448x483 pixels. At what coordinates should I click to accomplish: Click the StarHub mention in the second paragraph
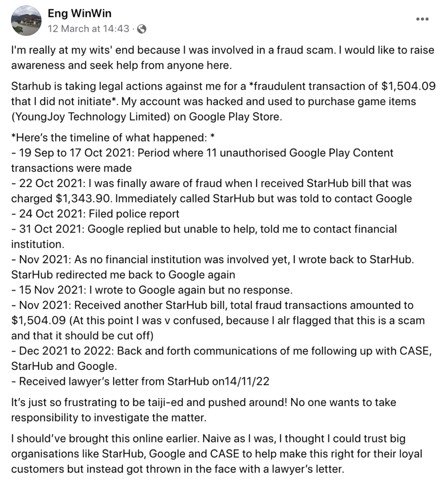[x=28, y=86]
